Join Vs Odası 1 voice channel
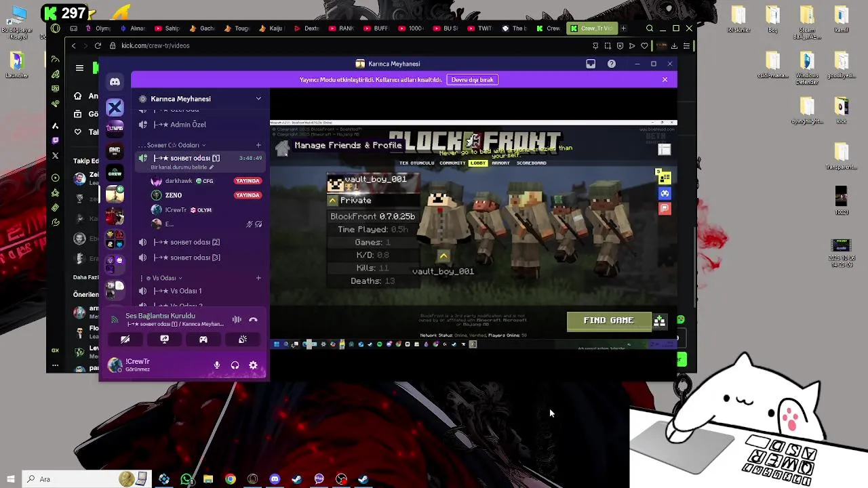This screenshot has height=488, width=868. (x=200, y=291)
